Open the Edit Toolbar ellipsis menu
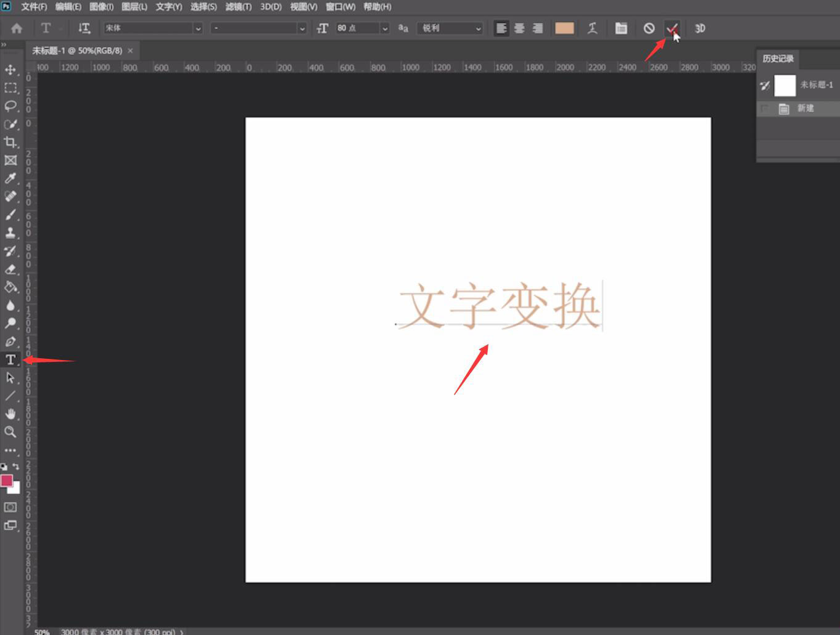 coord(10,450)
